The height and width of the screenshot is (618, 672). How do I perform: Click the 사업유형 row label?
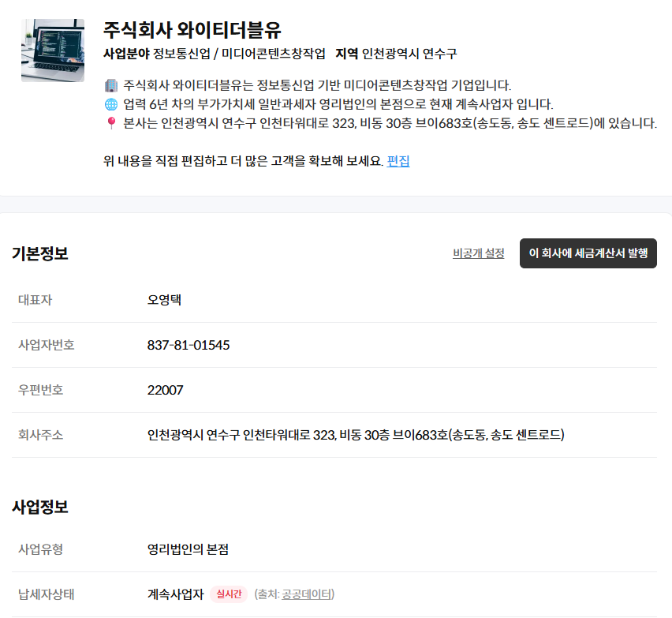[41, 549]
